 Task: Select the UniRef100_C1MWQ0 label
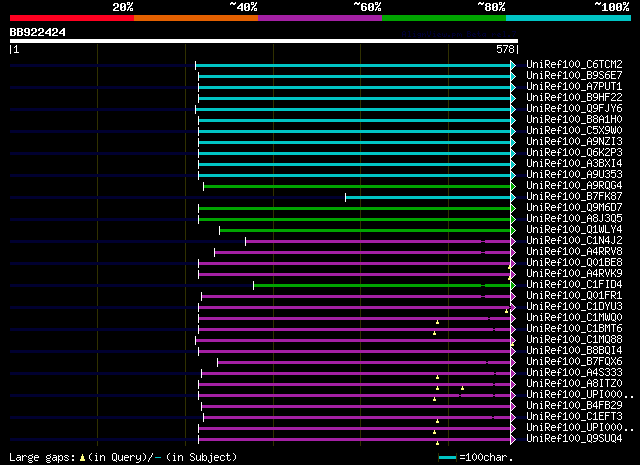(x=574, y=318)
